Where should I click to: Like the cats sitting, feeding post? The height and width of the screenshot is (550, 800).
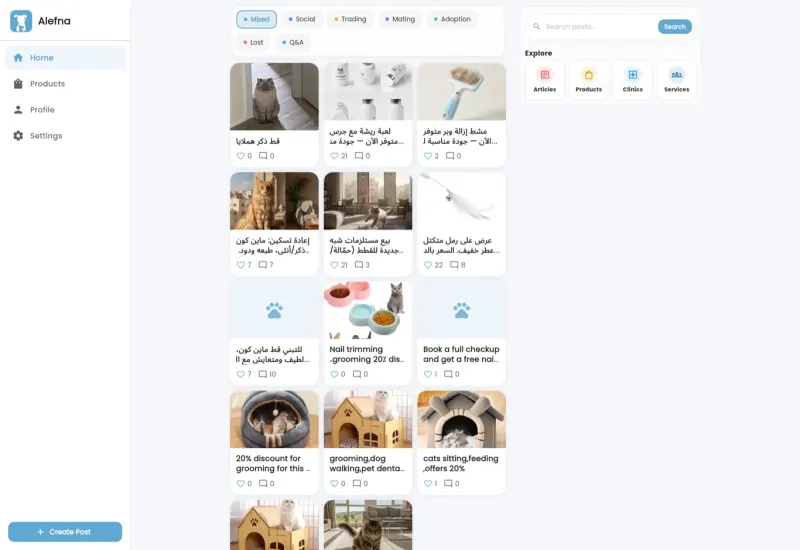coord(428,484)
